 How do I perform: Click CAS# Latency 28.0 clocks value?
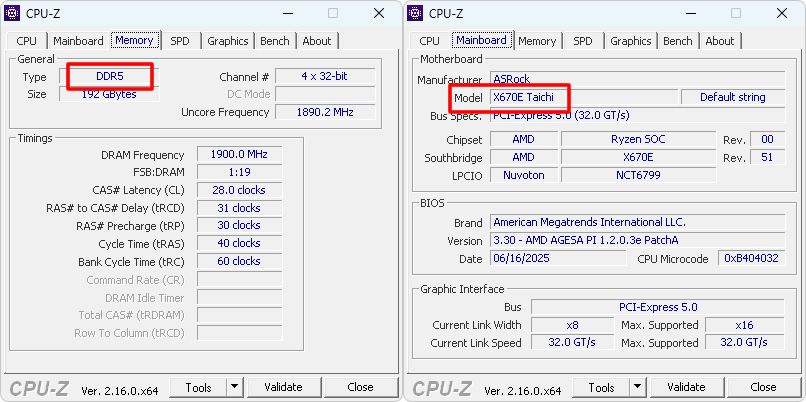point(239,190)
